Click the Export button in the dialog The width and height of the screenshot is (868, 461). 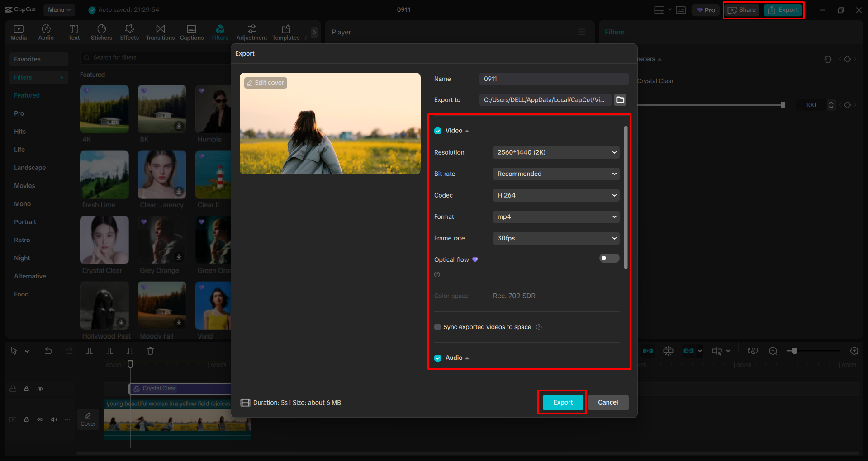(561, 402)
